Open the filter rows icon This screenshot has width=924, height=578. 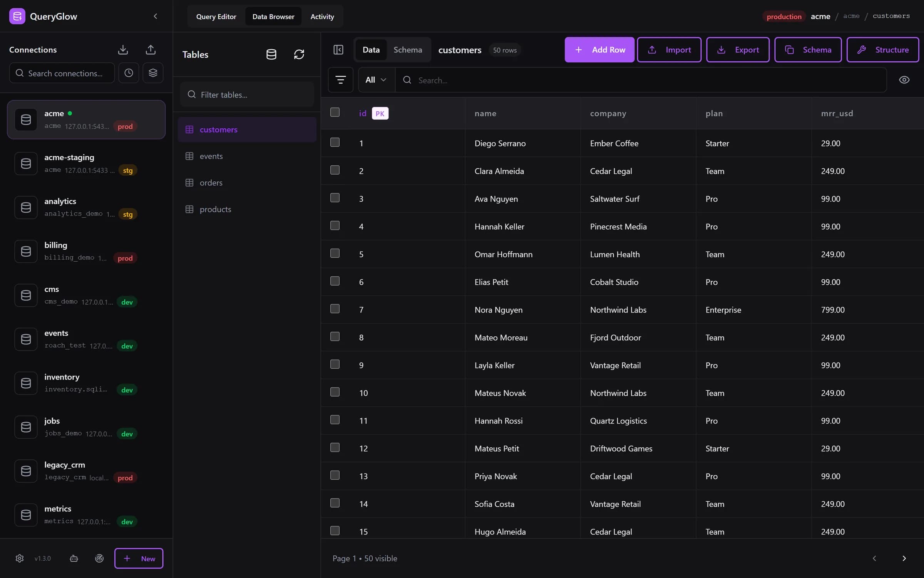coord(340,80)
